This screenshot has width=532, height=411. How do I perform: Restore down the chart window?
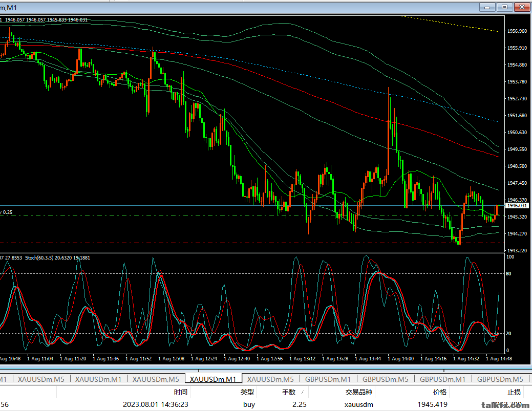tap(504, 7)
